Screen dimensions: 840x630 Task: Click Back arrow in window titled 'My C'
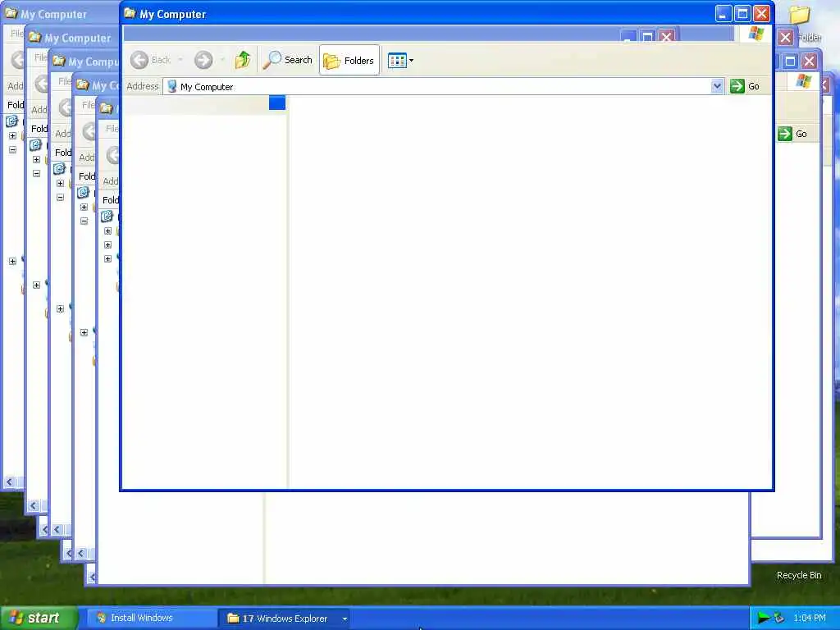(89, 130)
